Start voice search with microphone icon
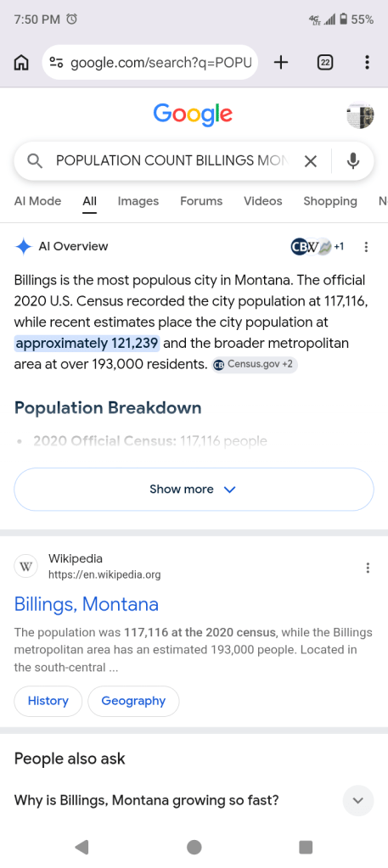 [x=352, y=161]
